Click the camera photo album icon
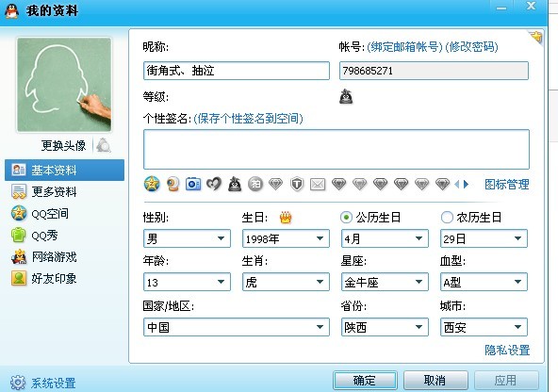The width and height of the screenshot is (558, 392). coord(193,184)
